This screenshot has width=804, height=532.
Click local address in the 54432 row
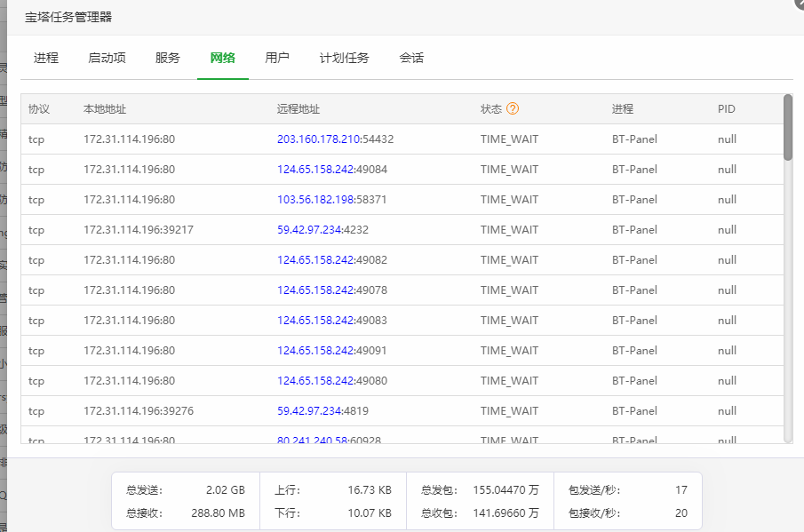129,139
